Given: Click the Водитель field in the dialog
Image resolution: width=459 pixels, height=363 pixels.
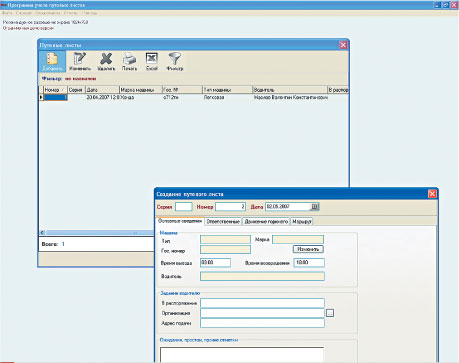Looking at the screenshot, I should [262, 276].
